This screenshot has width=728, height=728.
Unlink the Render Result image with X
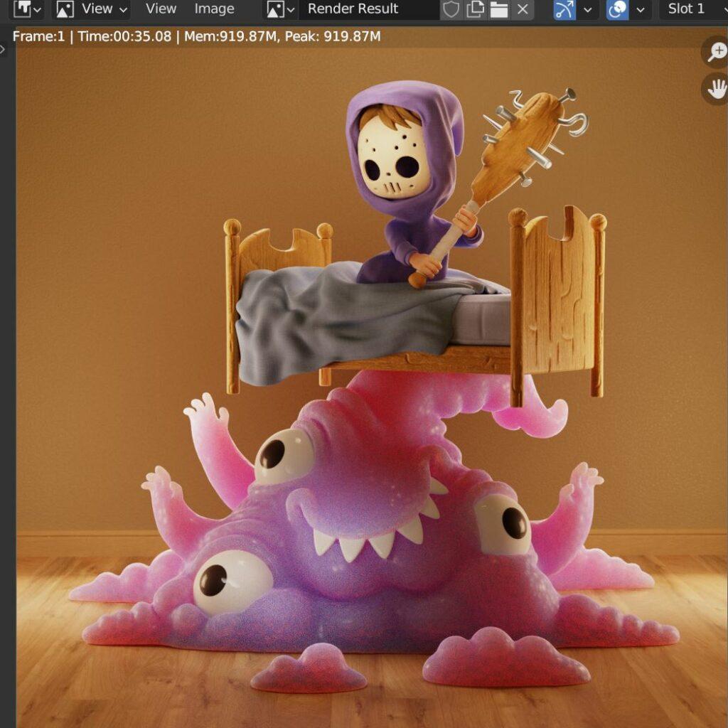click(x=523, y=9)
